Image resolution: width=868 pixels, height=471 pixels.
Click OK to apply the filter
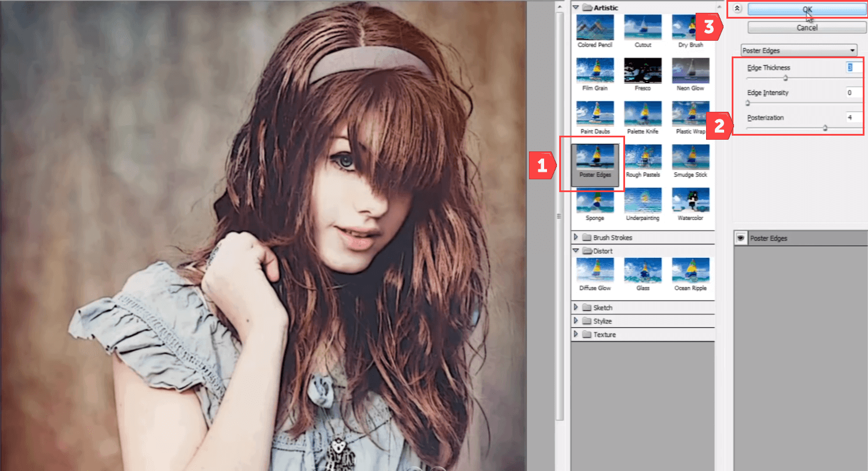tap(806, 9)
